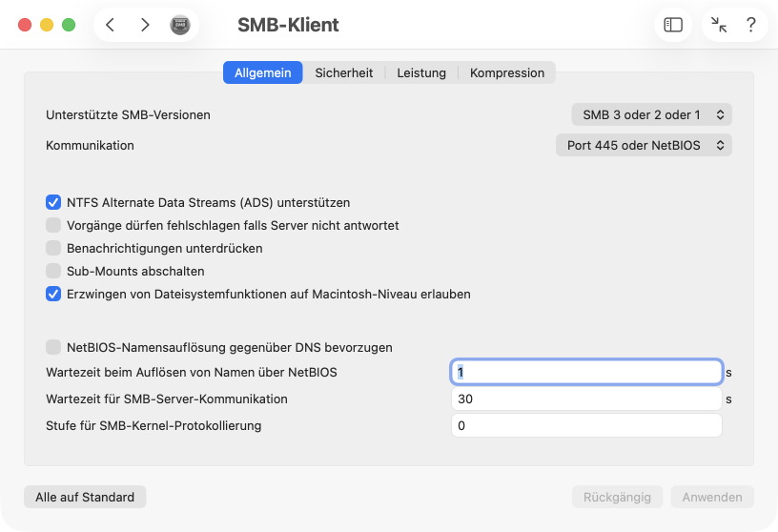
Task: Switch to the Allgemein tab
Action: 262,72
